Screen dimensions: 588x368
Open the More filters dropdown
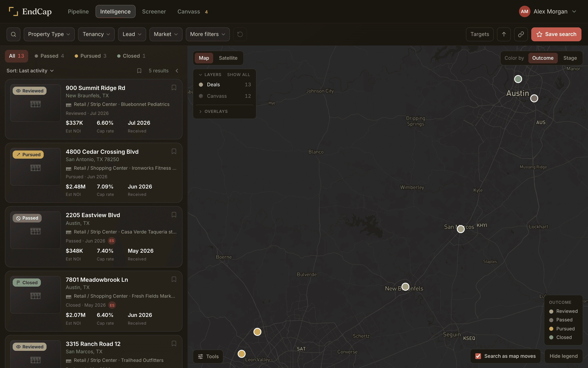coord(207,34)
